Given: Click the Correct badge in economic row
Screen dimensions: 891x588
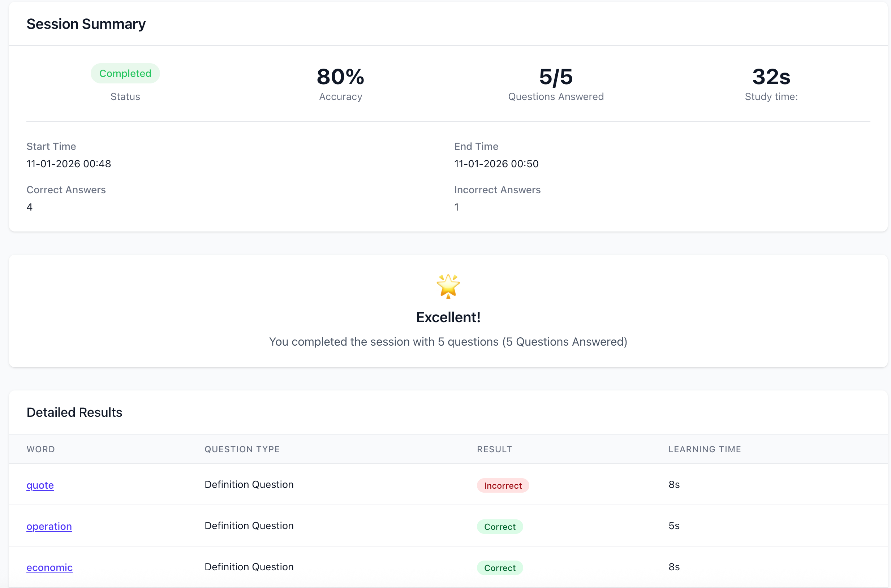Looking at the screenshot, I should click(x=499, y=568).
